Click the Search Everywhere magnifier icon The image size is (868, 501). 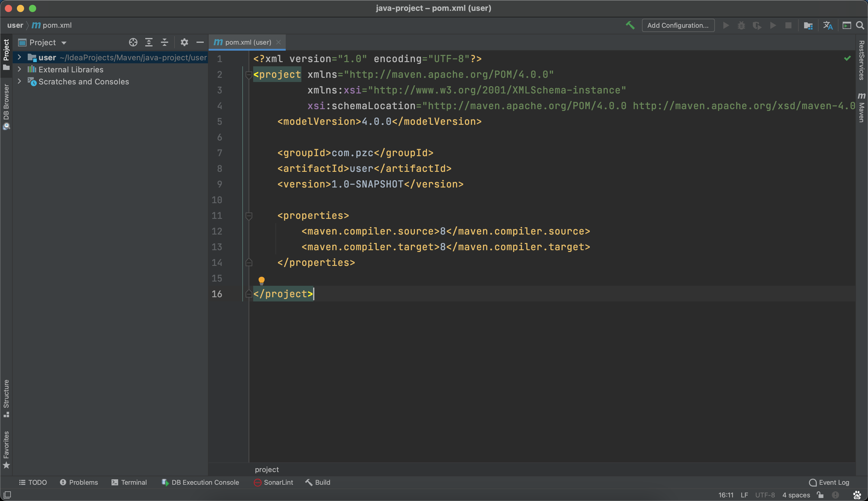click(860, 25)
